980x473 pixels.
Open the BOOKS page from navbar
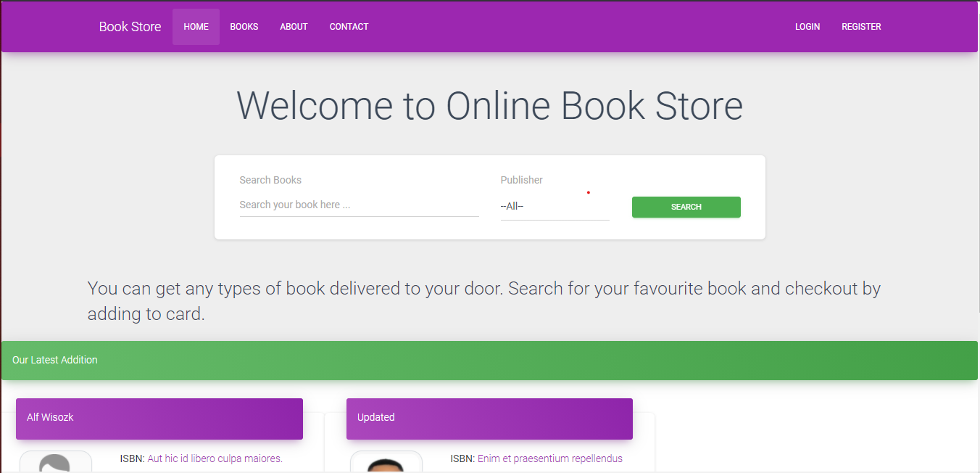click(x=244, y=27)
